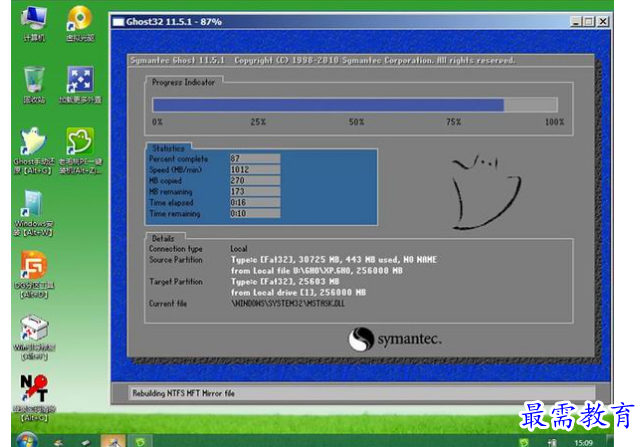Click the 25% mark under the progress bar
The width and height of the screenshot is (643, 447).
click(x=258, y=122)
